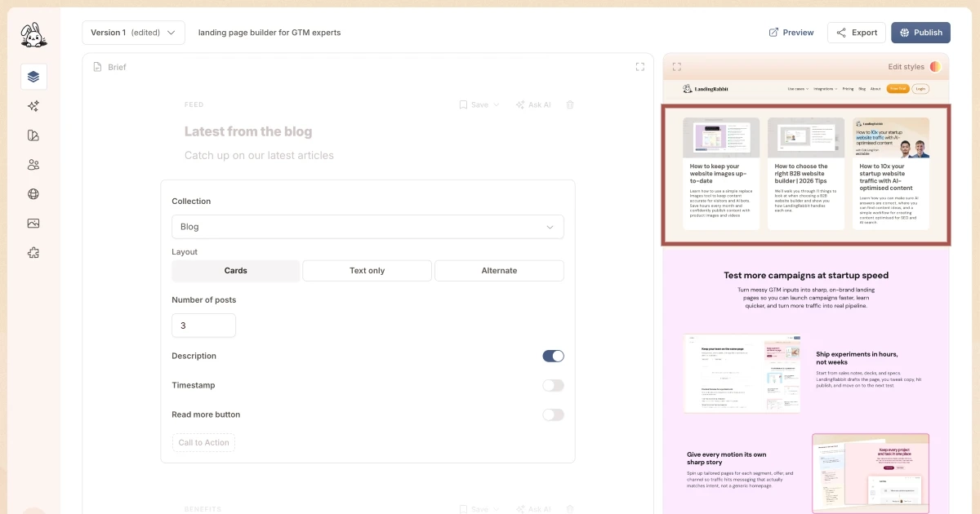
Task: Open the AI sparkles sidebar icon
Action: 33,106
